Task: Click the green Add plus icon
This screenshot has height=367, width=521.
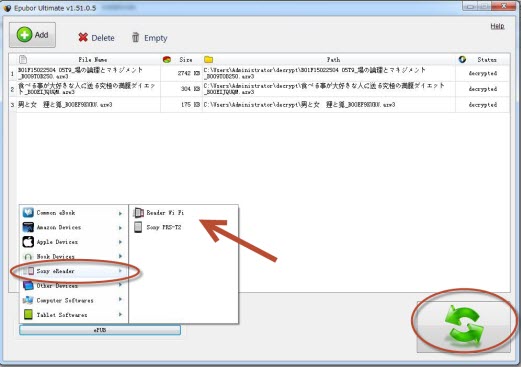Action: (24, 35)
